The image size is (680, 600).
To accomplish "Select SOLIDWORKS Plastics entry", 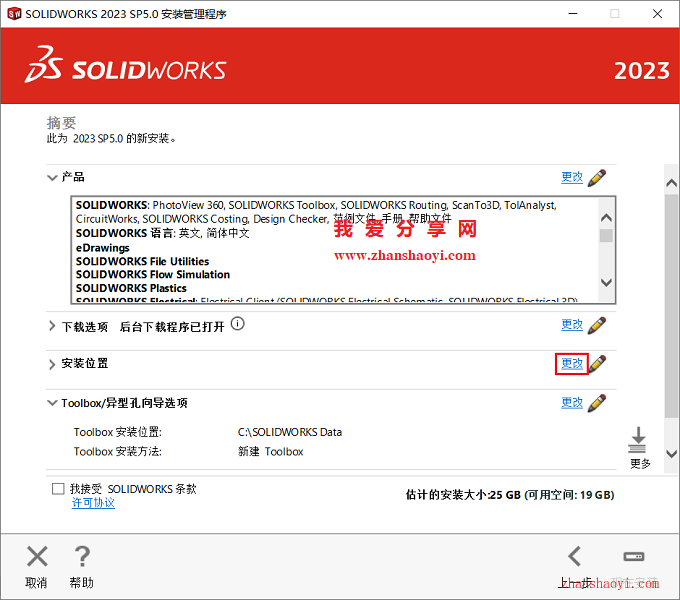I will [x=131, y=288].
